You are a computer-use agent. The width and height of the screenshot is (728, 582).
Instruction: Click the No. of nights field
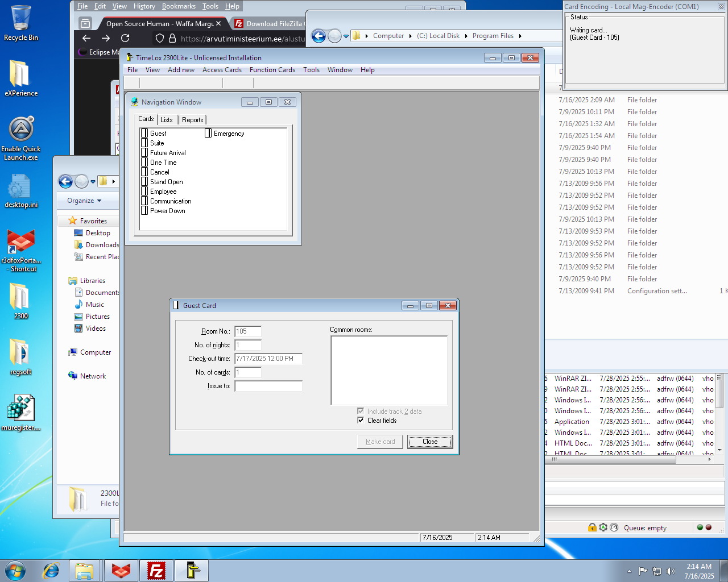(248, 345)
